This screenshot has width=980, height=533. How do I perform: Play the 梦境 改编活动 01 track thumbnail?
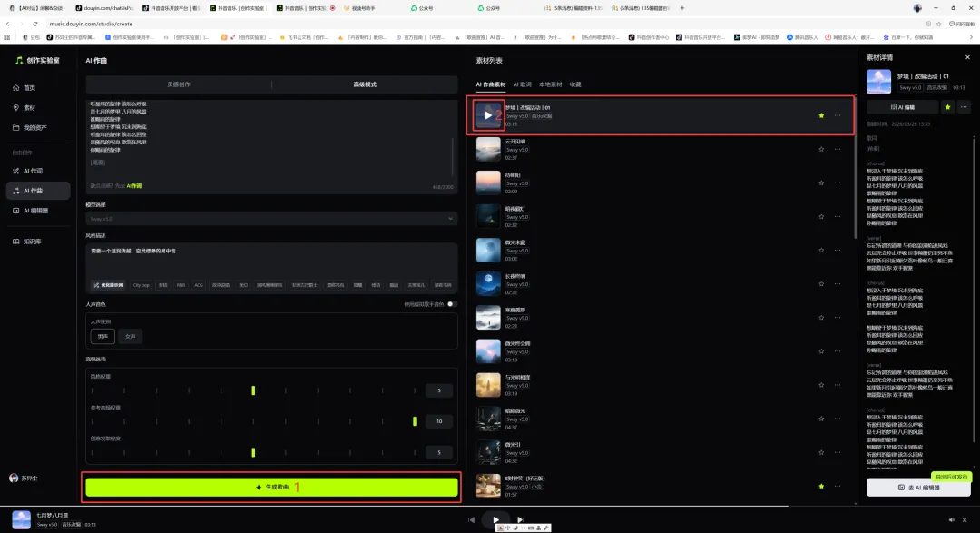tap(488, 115)
